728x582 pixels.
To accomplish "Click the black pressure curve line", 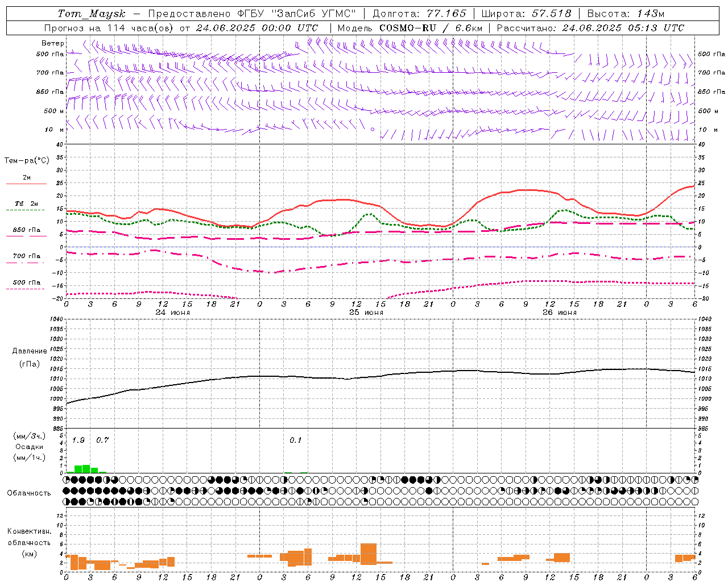I will [381, 376].
